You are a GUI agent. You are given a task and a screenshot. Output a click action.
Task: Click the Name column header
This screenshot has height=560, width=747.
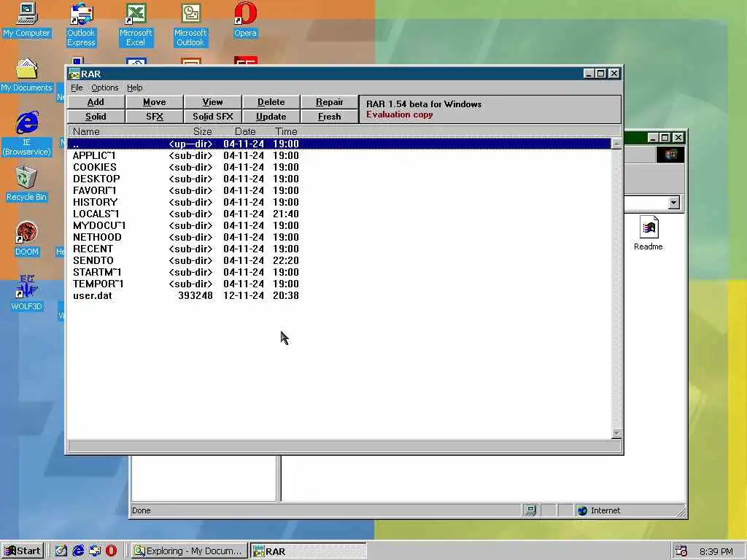tap(86, 131)
